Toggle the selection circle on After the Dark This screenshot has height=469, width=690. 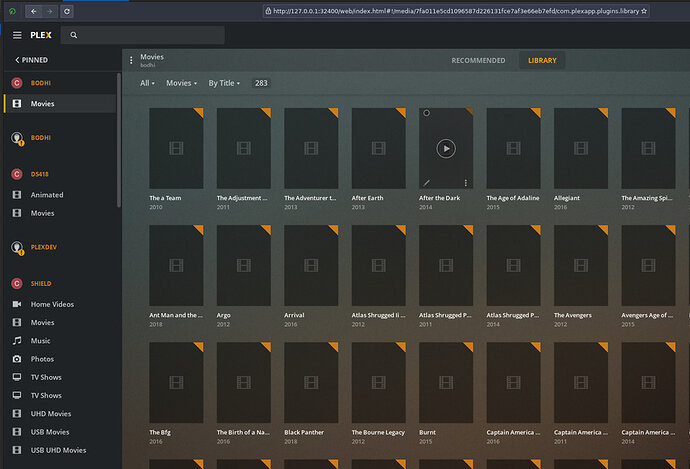pos(427,113)
